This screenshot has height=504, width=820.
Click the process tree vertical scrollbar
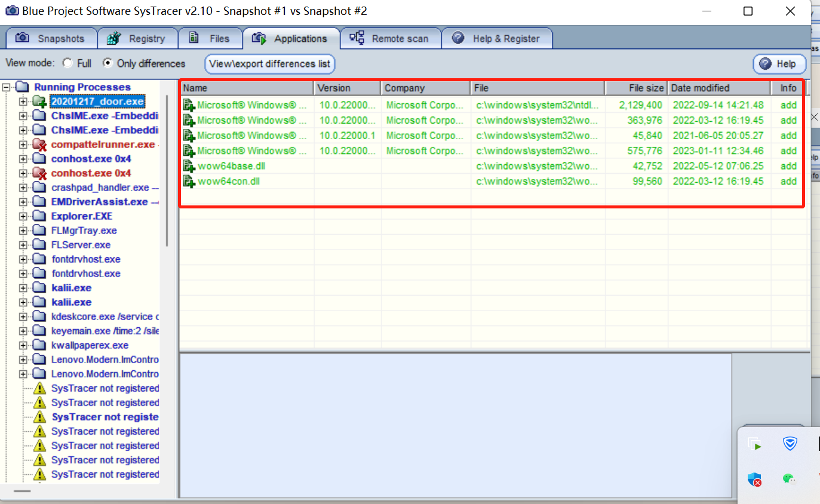(167, 170)
